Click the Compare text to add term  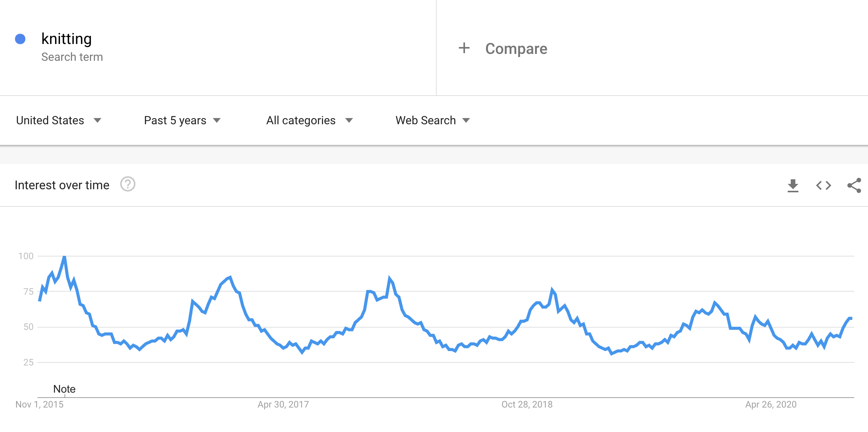[516, 49]
